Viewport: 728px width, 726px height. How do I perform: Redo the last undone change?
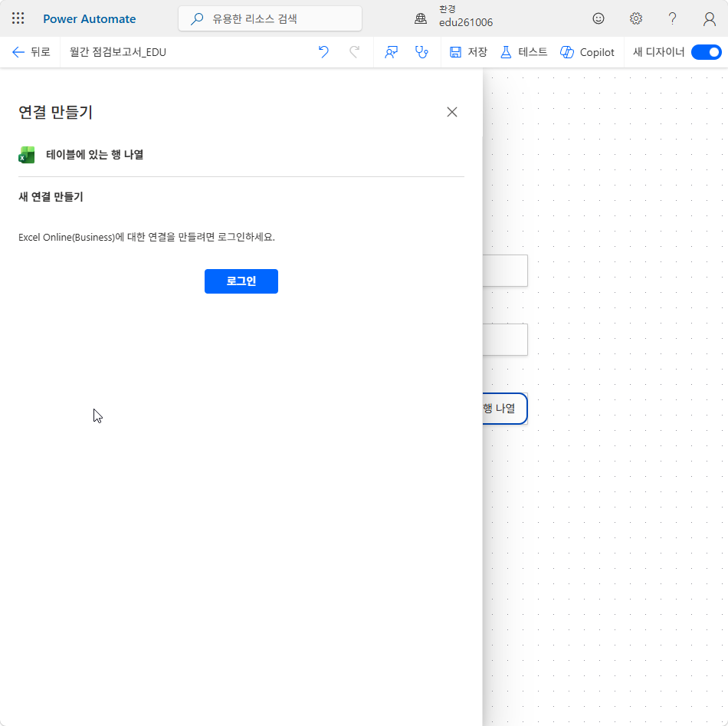pos(355,52)
